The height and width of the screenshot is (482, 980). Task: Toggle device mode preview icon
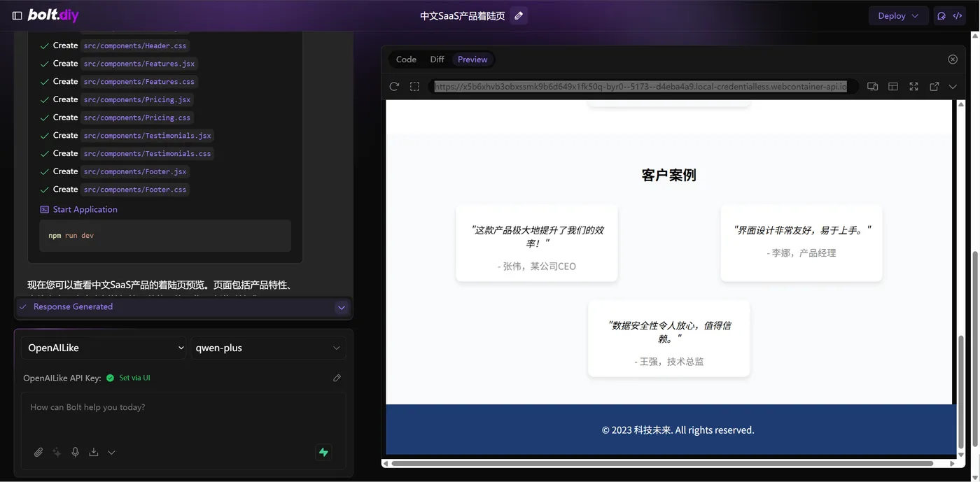(x=872, y=87)
